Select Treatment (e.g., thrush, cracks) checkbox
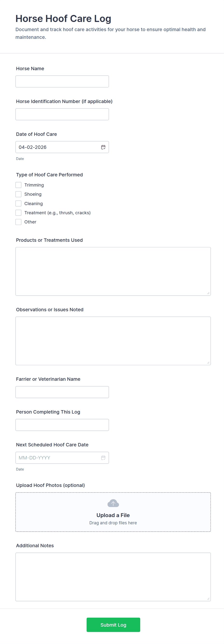This screenshot has height=644, width=224. (19, 213)
